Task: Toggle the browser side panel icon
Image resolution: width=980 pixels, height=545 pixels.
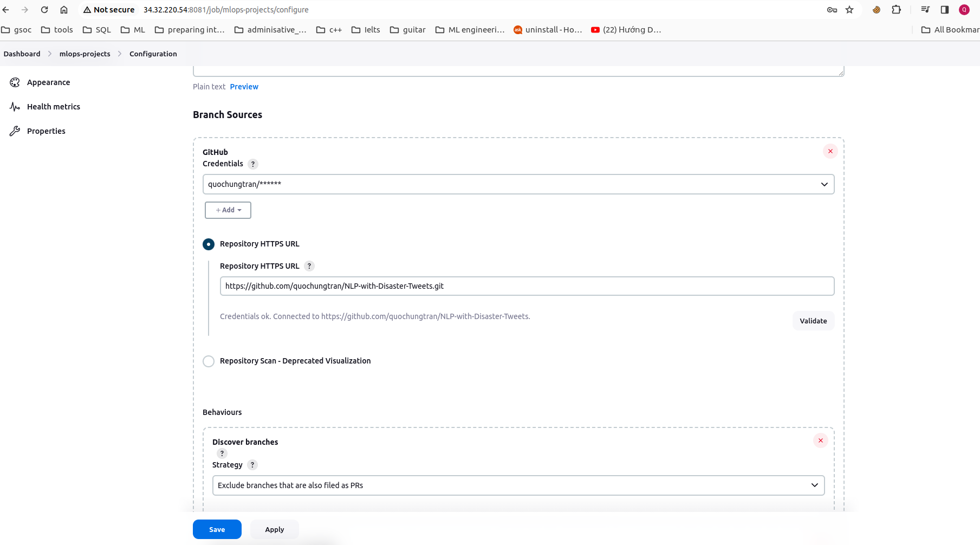Action: [945, 10]
